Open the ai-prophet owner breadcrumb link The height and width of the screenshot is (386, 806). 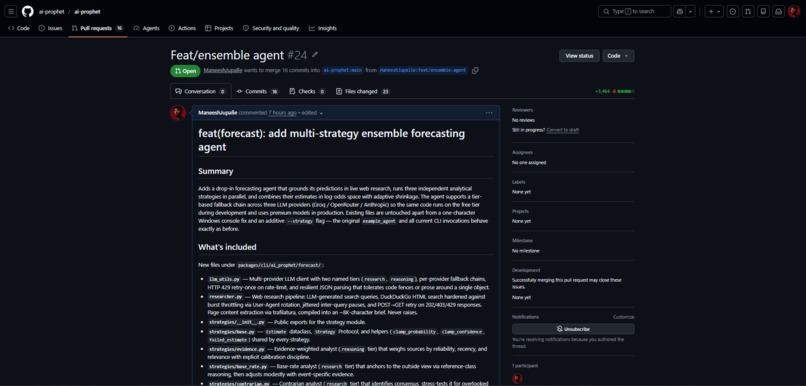click(x=51, y=11)
